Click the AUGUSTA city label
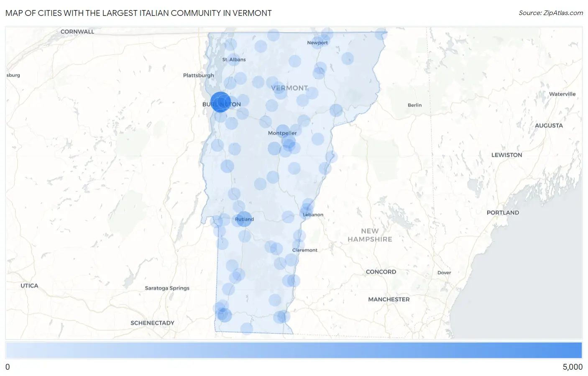The width and height of the screenshot is (588, 376). (549, 125)
